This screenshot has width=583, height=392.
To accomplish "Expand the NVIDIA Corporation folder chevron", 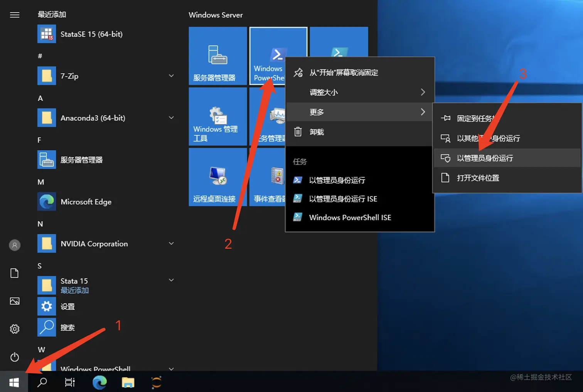I will click(171, 244).
